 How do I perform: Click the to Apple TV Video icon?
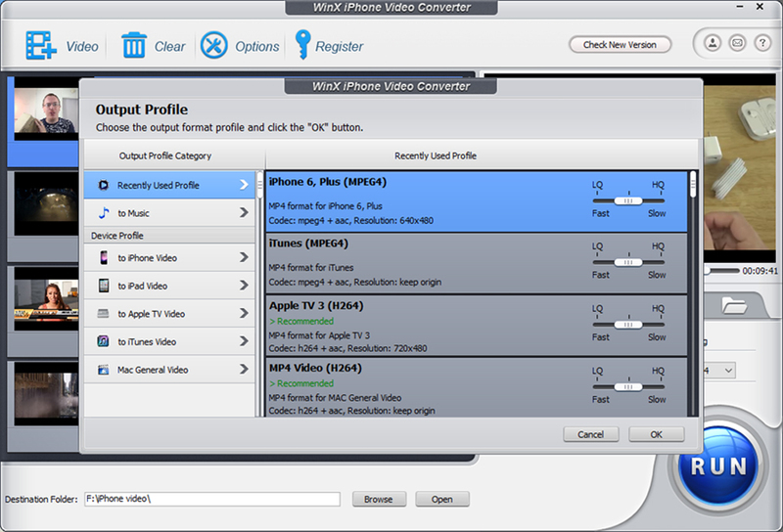[x=104, y=313]
